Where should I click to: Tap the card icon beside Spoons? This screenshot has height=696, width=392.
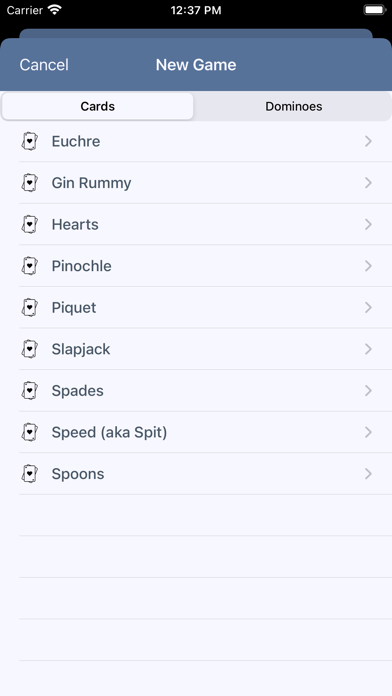click(x=29, y=474)
